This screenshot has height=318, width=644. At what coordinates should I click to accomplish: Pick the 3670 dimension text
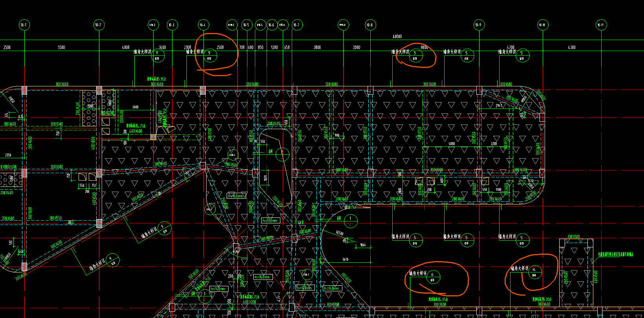(x=345, y=260)
